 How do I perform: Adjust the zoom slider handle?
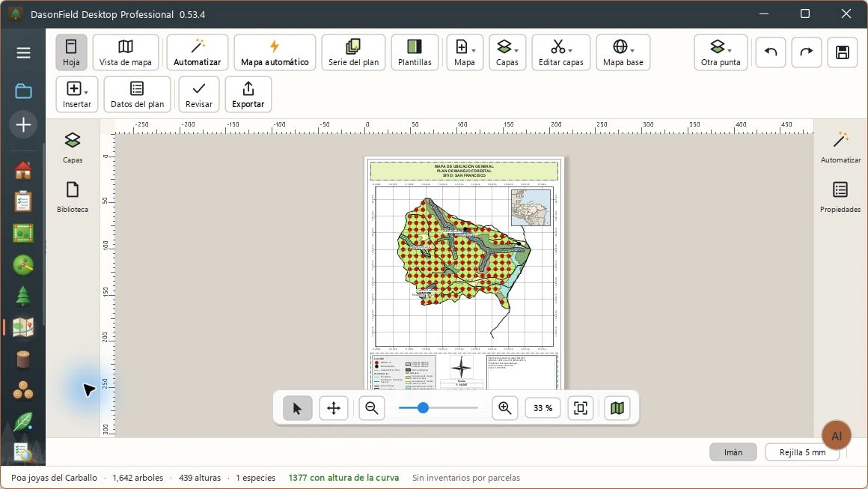423,408
